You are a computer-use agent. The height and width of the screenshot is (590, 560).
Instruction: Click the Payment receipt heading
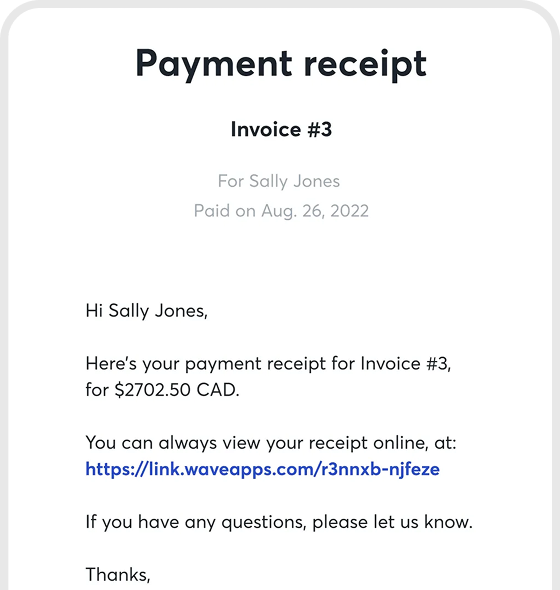click(281, 64)
